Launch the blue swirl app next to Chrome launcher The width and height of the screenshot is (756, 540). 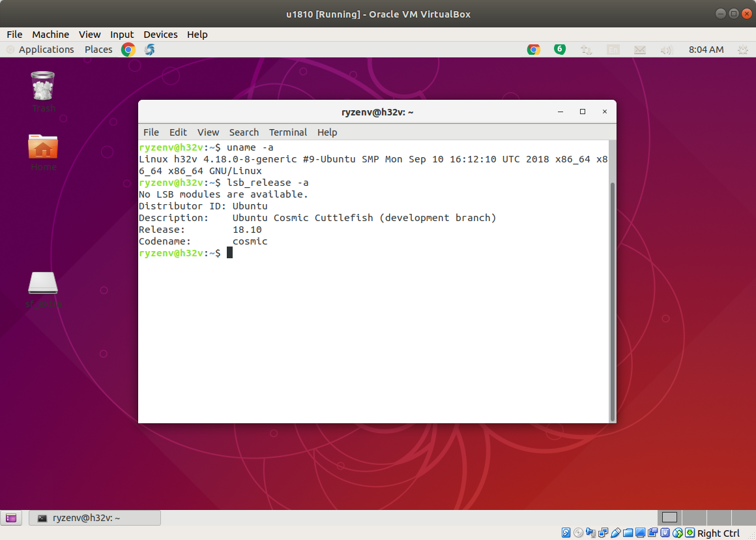click(x=149, y=50)
